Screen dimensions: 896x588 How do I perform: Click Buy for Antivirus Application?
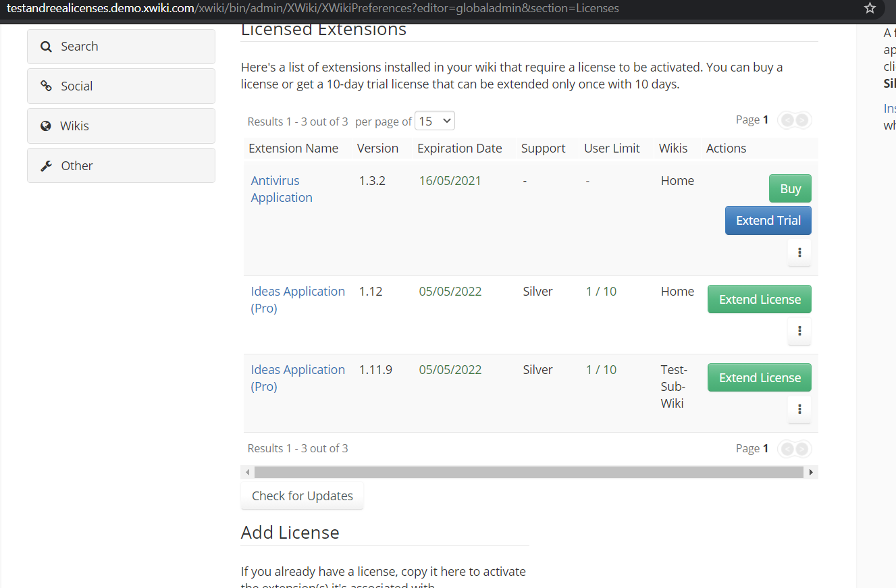(790, 188)
